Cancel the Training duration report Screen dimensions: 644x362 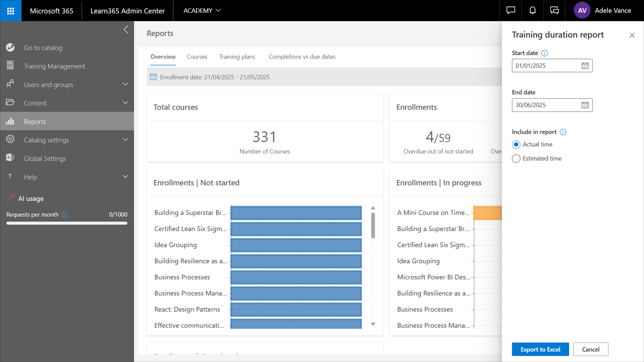590,349
